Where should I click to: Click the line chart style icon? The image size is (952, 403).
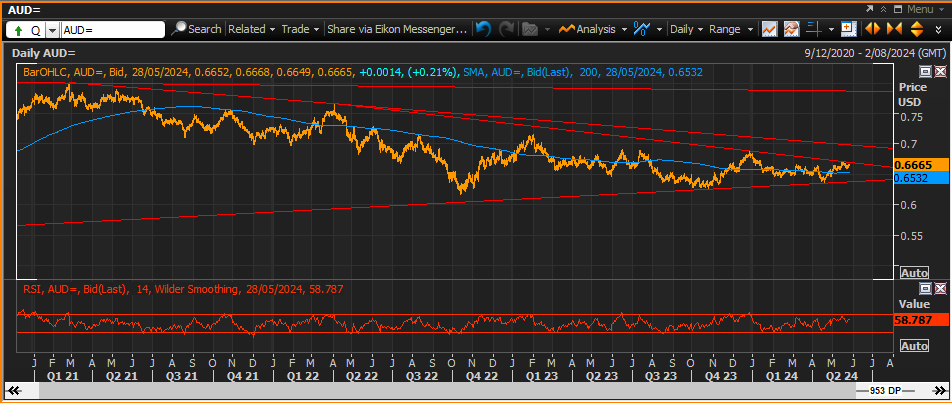(x=770, y=29)
